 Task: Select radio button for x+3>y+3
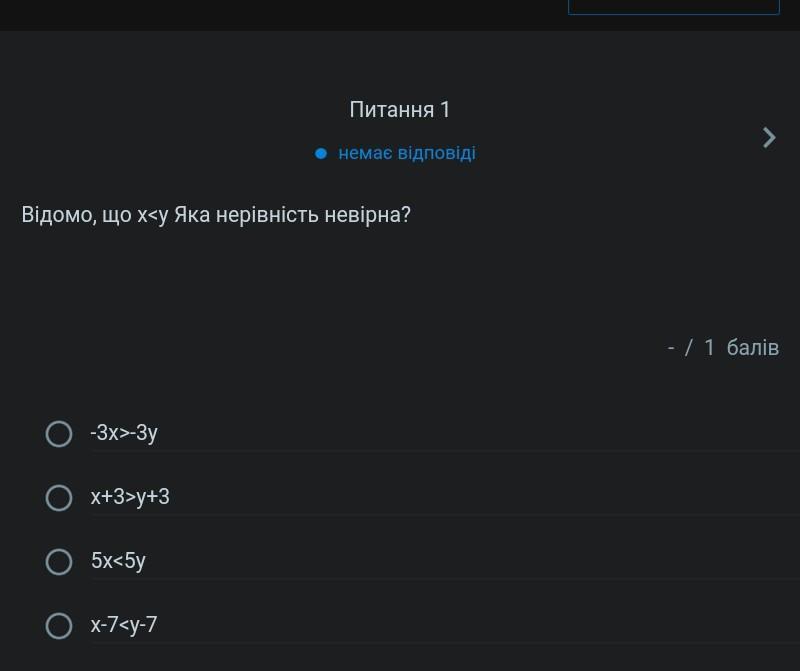(59, 497)
